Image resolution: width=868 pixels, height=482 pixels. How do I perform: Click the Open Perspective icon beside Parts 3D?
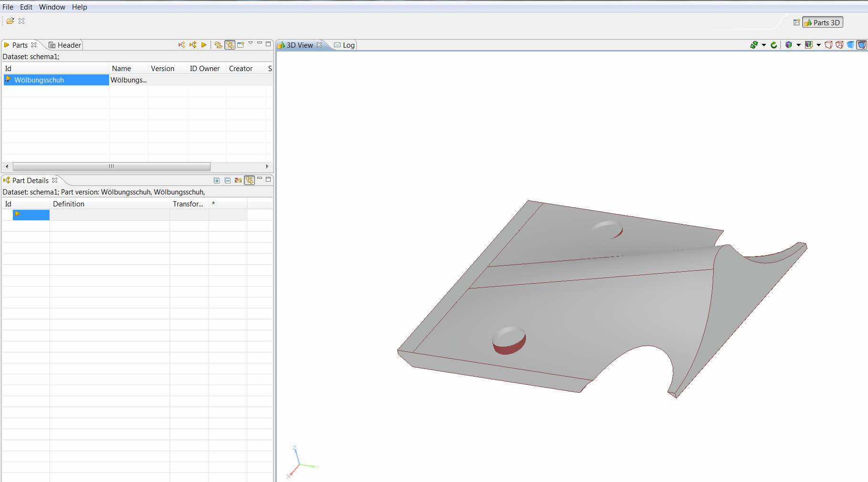pos(796,22)
